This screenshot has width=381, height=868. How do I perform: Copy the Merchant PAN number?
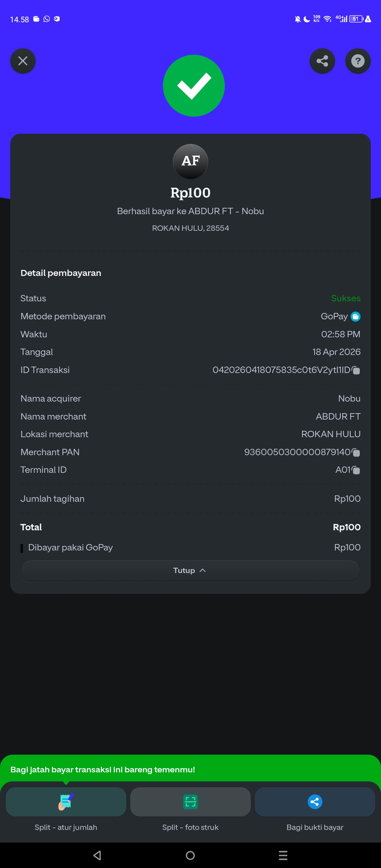356,452
